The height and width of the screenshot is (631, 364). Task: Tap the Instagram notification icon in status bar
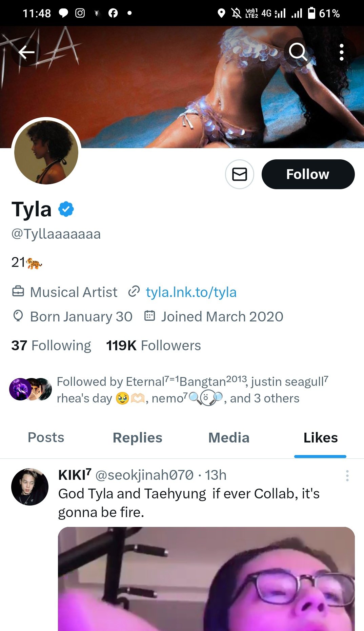pos(80,13)
